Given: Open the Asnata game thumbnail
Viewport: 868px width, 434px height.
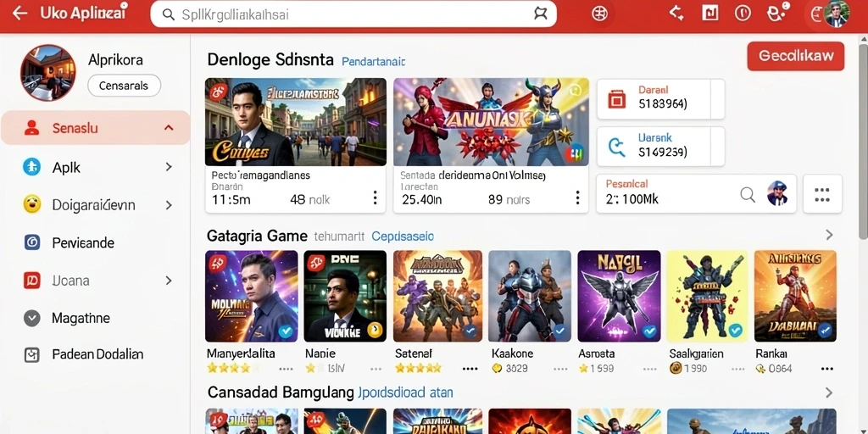Looking at the screenshot, I should (619, 296).
